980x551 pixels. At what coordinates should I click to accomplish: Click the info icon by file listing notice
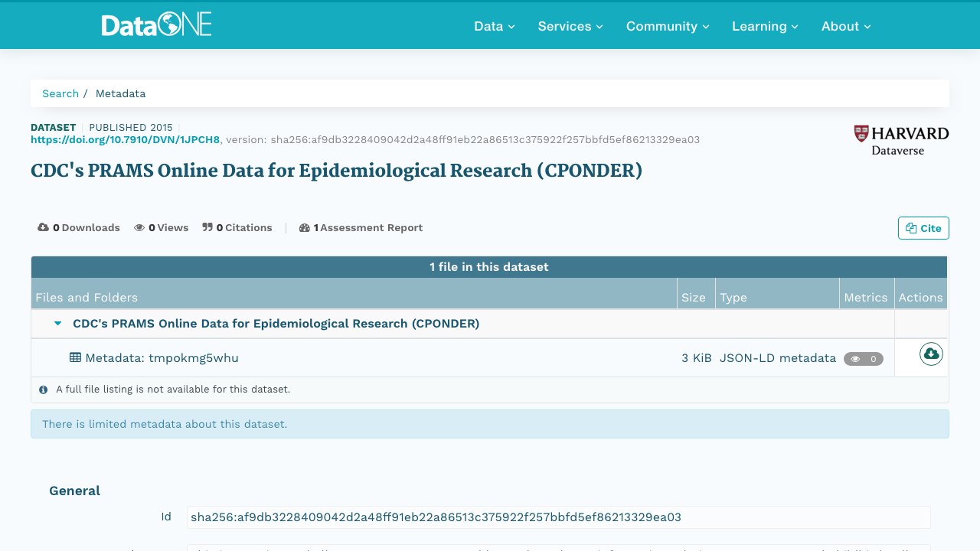pyautogui.click(x=44, y=390)
